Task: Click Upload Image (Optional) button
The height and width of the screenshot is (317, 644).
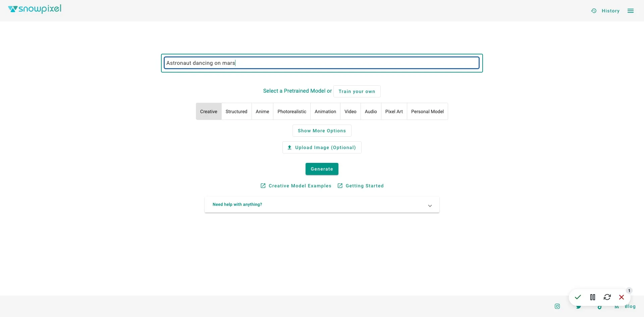Action: coord(322,147)
